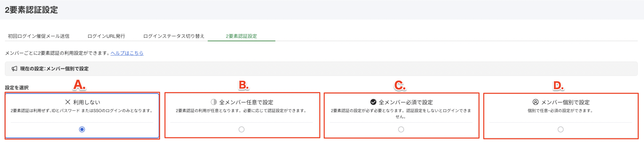Select the 全メンバー任意で設定 radio button
Screen dimensions: 644x160
pyautogui.click(x=241, y=129)
